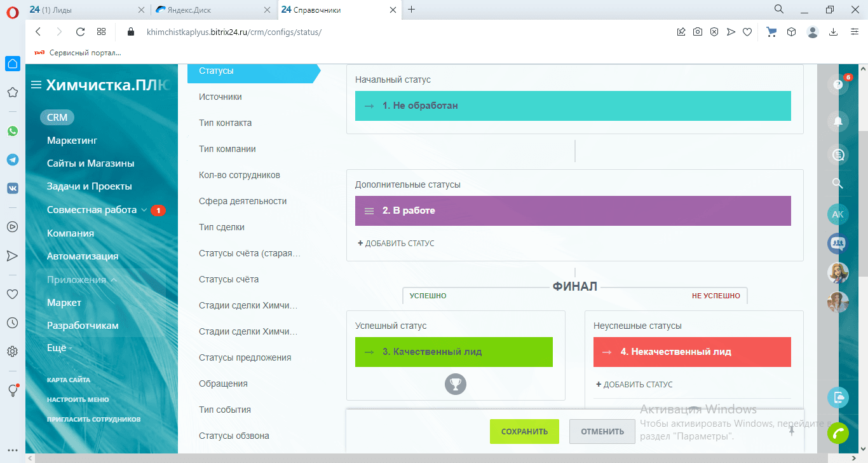Open WhatsApp in the Opera sidebar

(x=13, y=131)
